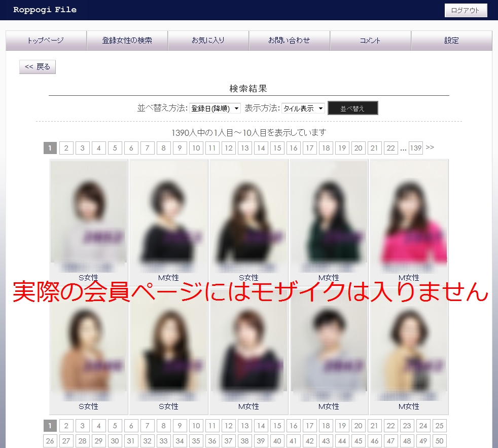Image resolution: width=498 pixels, height=448 pixels.
Task: Expand the 表示方法 display mode dropdown
Action: point(303,108)
